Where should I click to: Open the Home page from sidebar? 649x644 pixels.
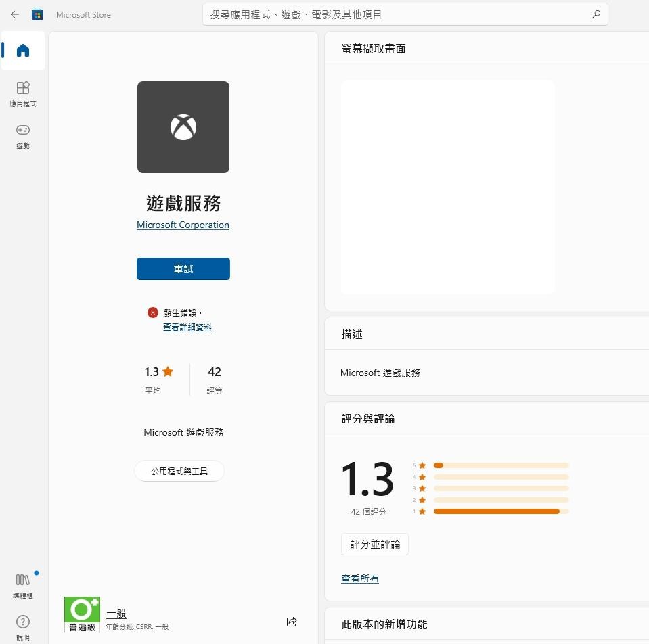coord(23,51)
